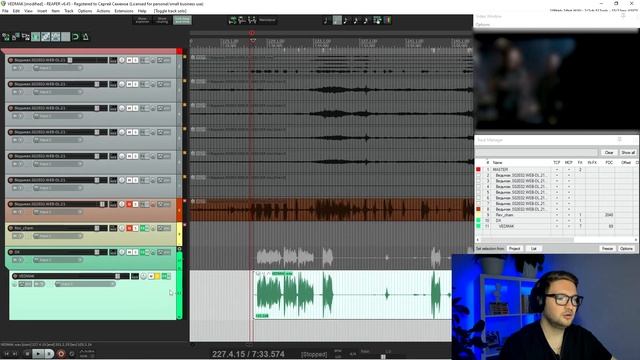The image size is (640, 360).
Task: Pin the Track Manager window using the pin icon
Action: pos(620,140)
